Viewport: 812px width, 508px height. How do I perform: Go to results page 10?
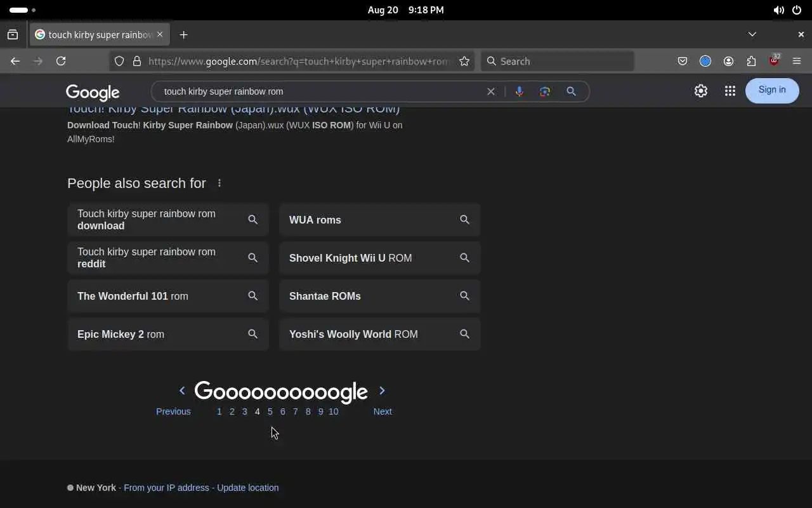334,411
